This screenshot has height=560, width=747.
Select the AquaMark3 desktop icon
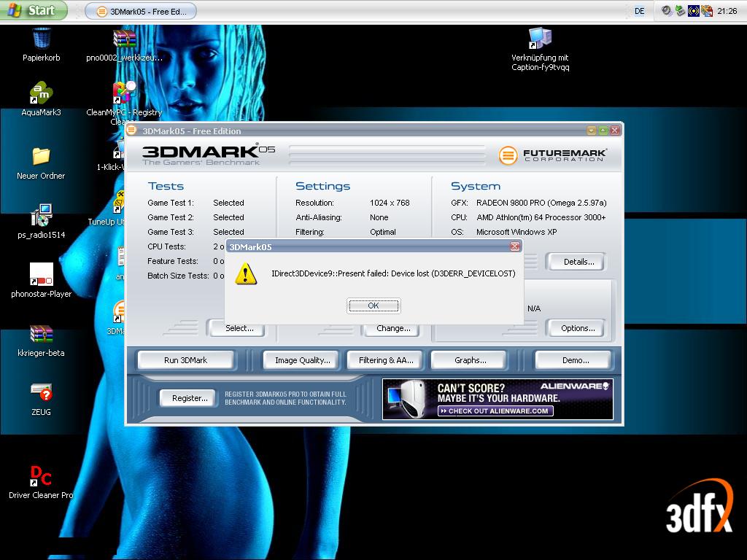pos(42,93)
